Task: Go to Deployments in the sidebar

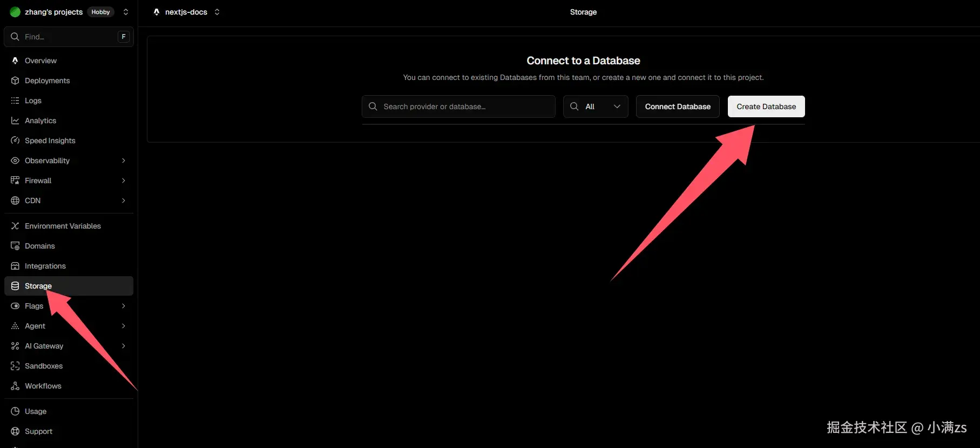Action: (x=69, y=81)
